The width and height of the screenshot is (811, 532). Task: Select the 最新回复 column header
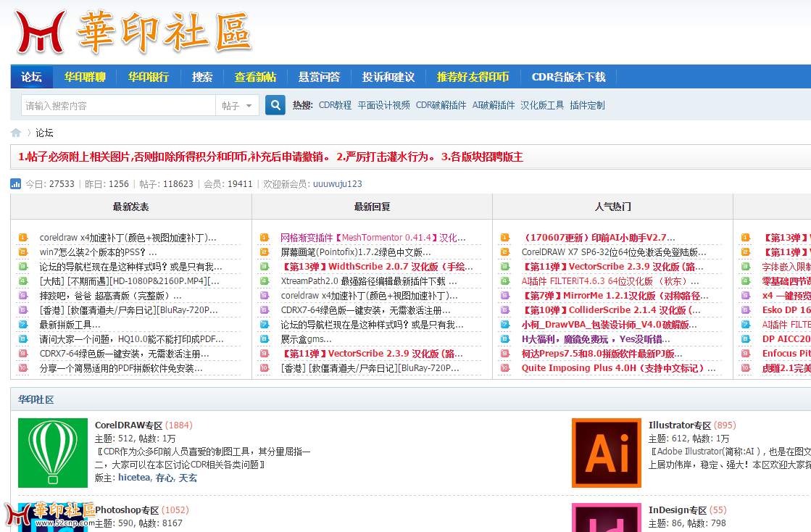372,207
